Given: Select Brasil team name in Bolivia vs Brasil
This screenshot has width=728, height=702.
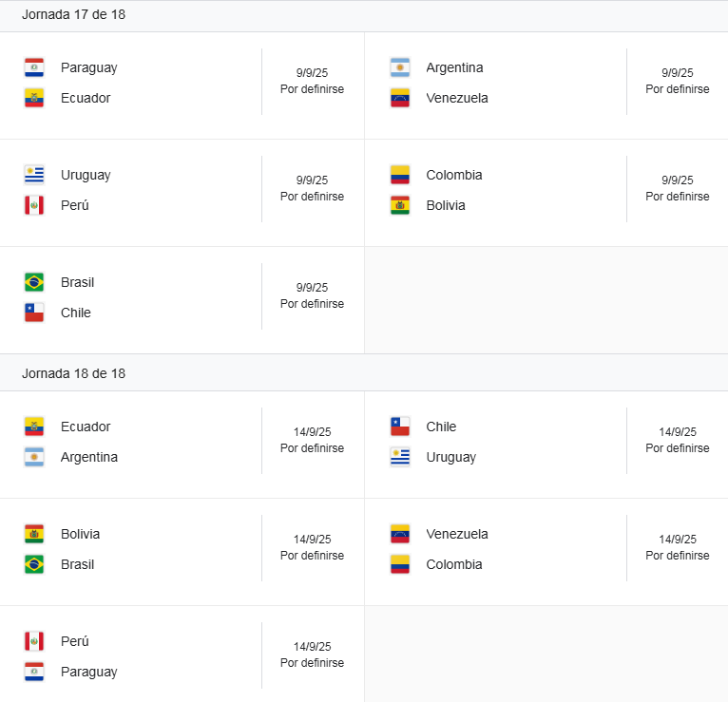Looking at the screenshot, I should (78, 564).
